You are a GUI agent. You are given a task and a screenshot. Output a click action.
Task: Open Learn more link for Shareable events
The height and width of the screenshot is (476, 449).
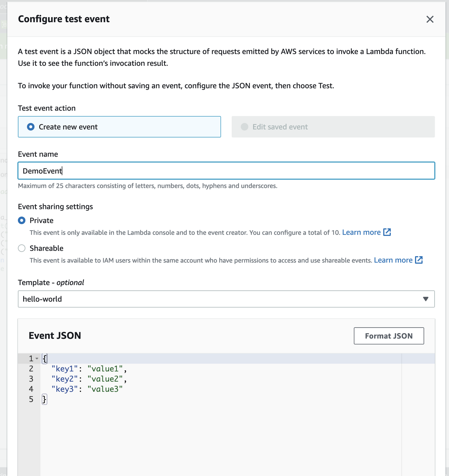pos(393,260)
